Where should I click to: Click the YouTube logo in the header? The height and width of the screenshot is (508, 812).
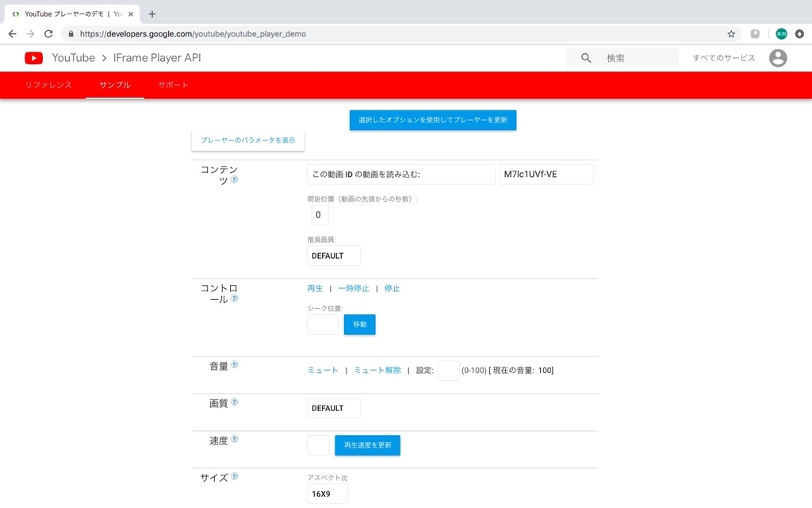[33, 57]
